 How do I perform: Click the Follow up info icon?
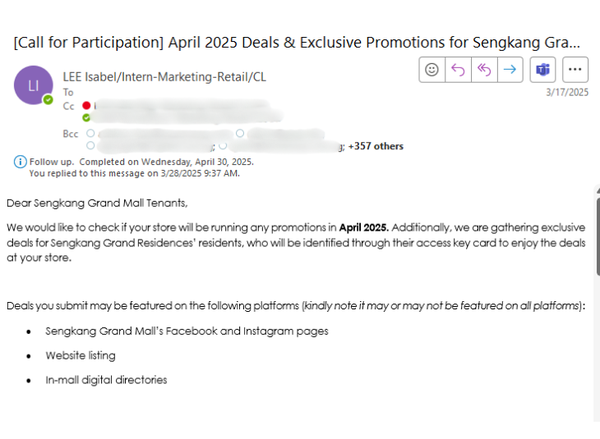[21, 161]
